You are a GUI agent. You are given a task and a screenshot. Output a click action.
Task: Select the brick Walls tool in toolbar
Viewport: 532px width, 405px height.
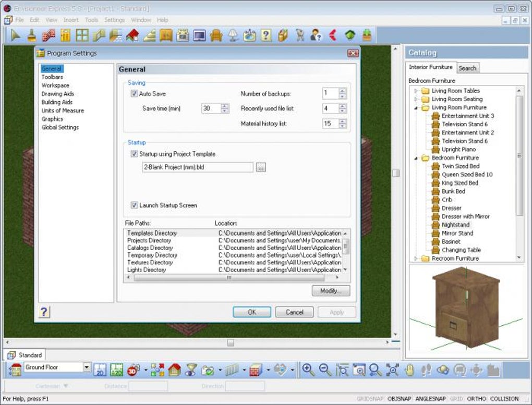(48, 35)
